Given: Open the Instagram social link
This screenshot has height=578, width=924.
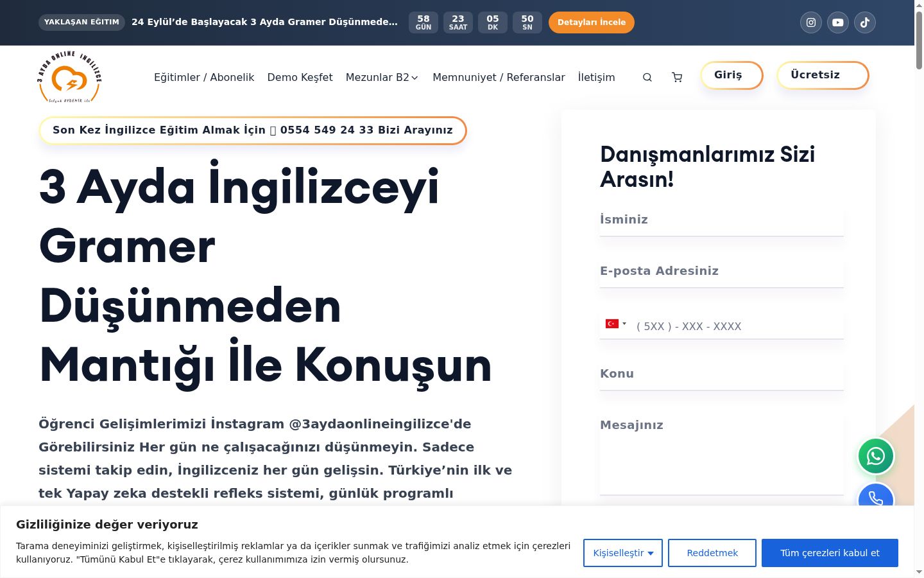Looking at the screenshot, I should [x=811, y=22].
